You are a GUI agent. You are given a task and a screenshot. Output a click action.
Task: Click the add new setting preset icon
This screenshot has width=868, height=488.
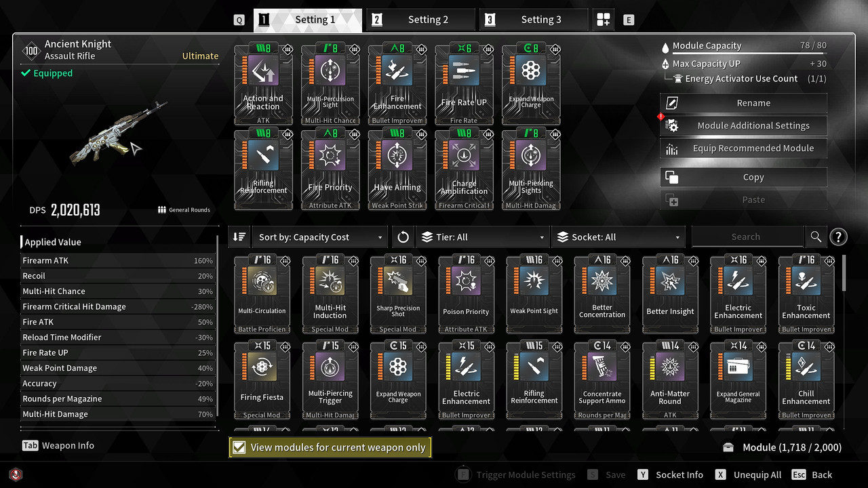coord(604,20)
